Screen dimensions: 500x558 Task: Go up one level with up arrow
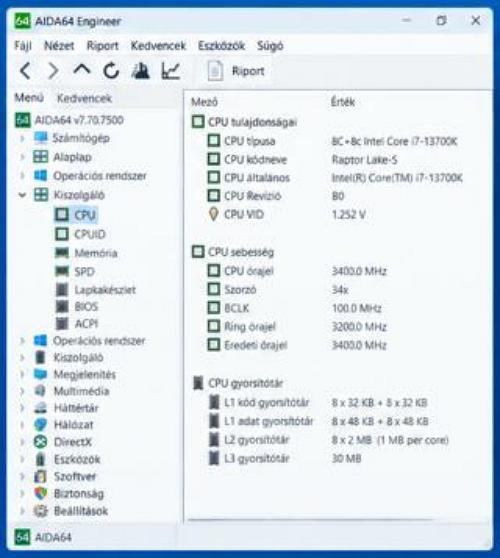(82, 69)
